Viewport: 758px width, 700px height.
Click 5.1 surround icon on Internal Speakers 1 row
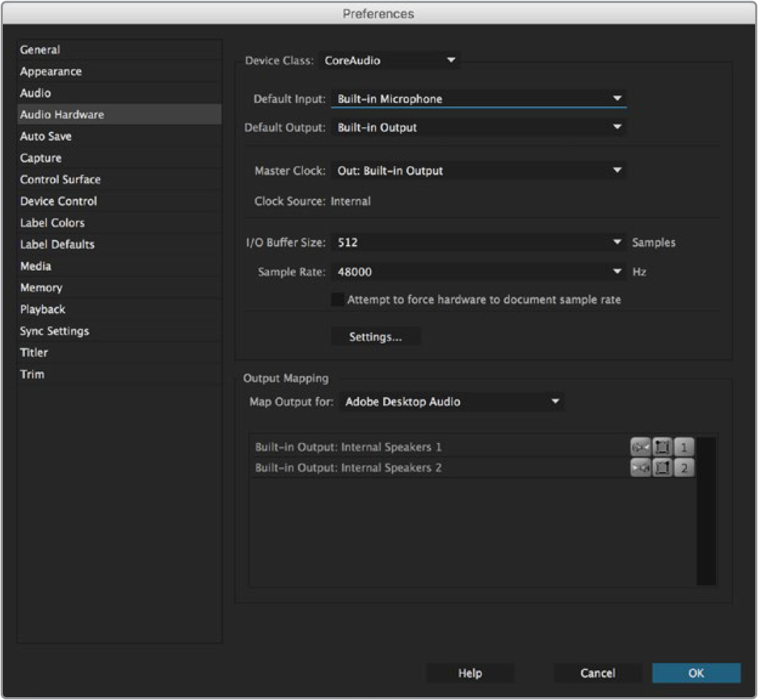661,447
